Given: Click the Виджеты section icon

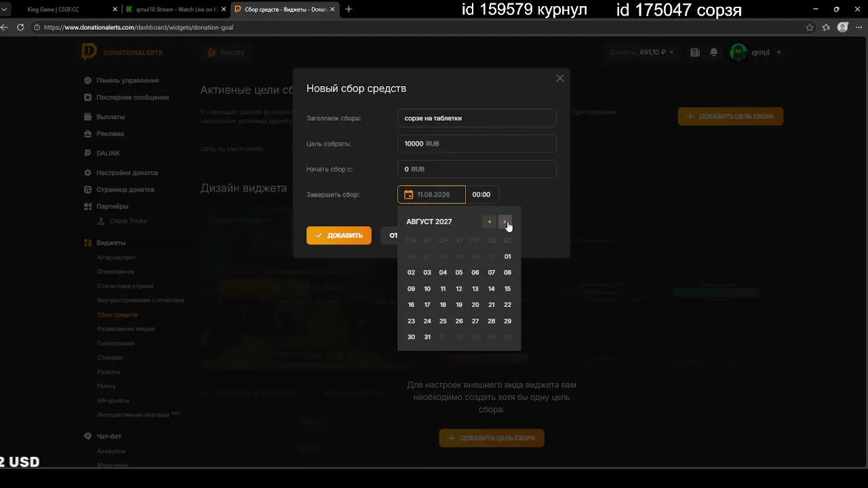Looking at the screenshot, I should click(x=87, y=243).
